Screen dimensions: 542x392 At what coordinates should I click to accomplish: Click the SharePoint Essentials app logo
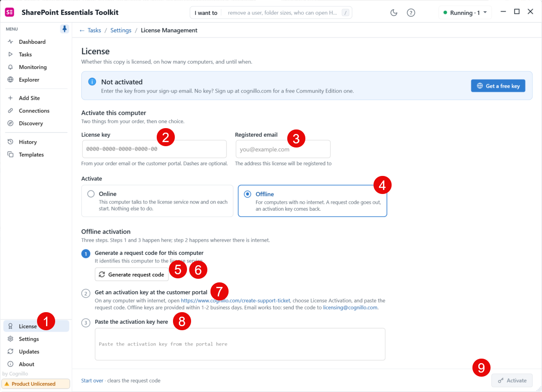(x=9, y=12)
